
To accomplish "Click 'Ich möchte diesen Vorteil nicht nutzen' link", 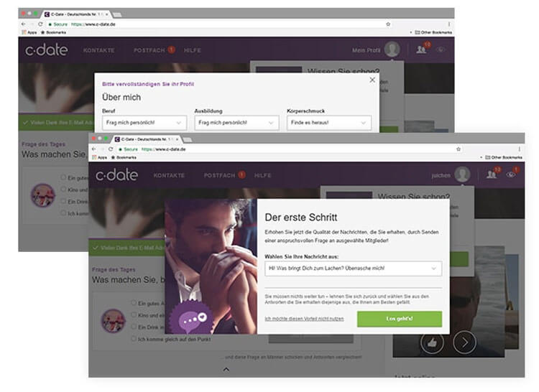I will (304, 319).
